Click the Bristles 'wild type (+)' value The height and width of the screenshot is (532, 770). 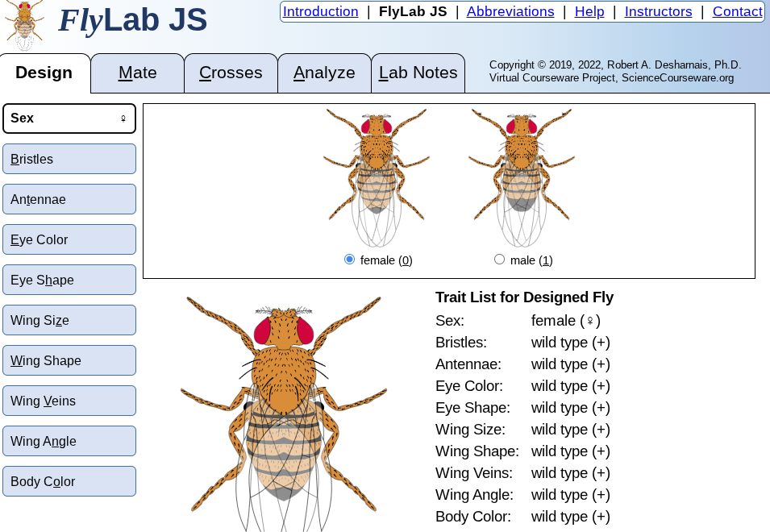coord(571,342)
